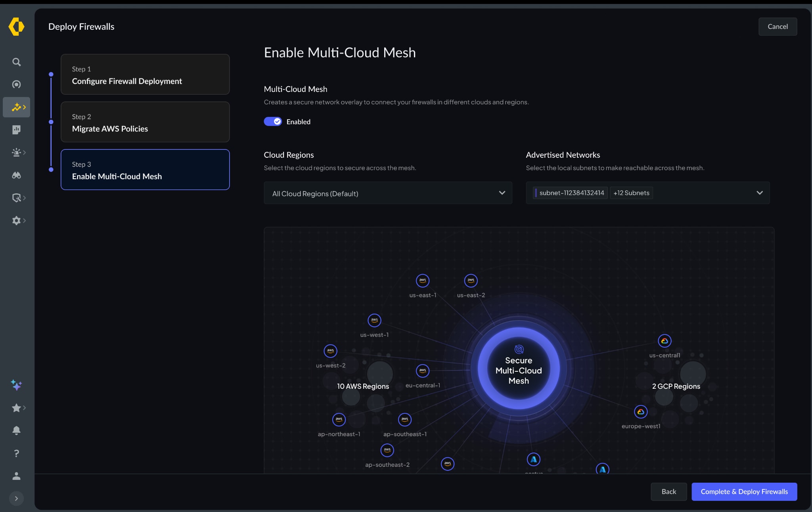Expand the settings gear submenu chevron
Screen dimensions: 812x512
(25, 220)
